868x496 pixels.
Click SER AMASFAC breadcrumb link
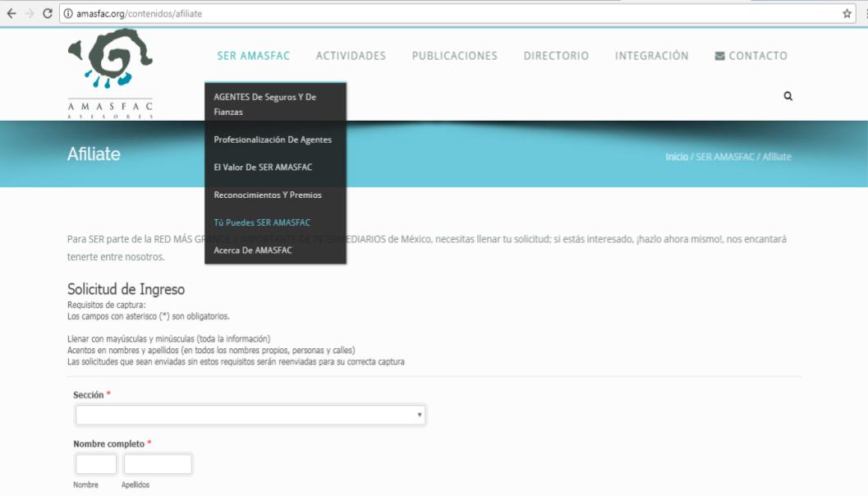pos(724,157)
